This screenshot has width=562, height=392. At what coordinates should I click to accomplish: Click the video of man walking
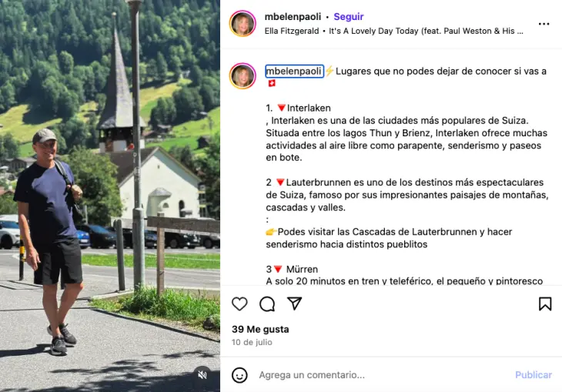click(110, 196)
